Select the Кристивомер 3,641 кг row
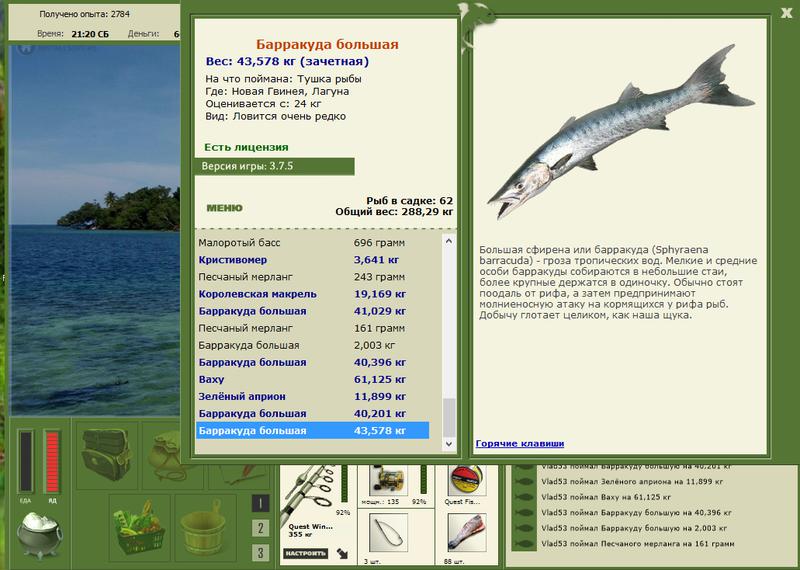This screenshot has height=570, width=800. tap(313, 260)
